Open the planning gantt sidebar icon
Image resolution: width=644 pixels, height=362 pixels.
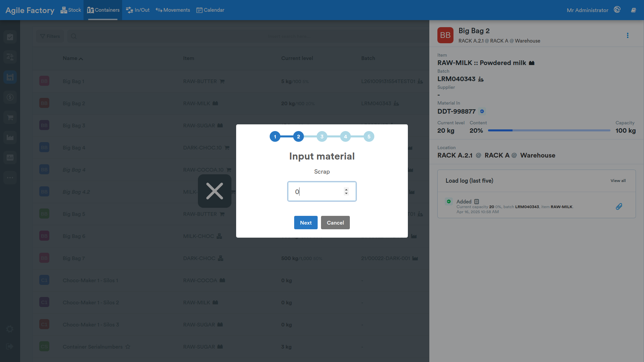point(10,57)
